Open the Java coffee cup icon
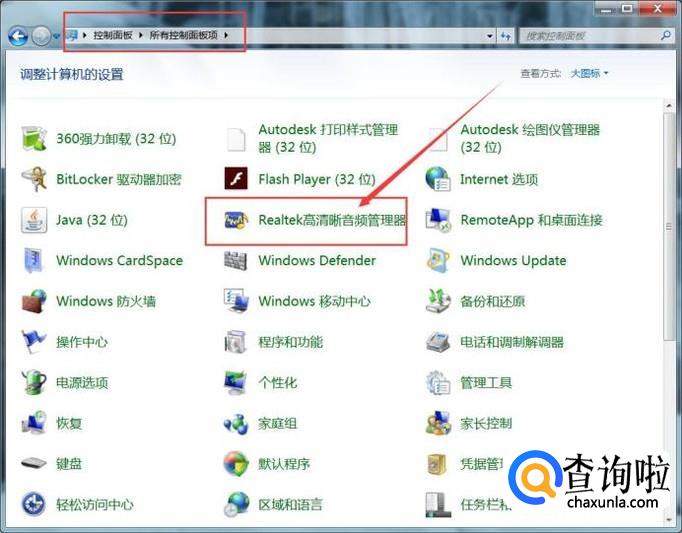 (34, 220)
